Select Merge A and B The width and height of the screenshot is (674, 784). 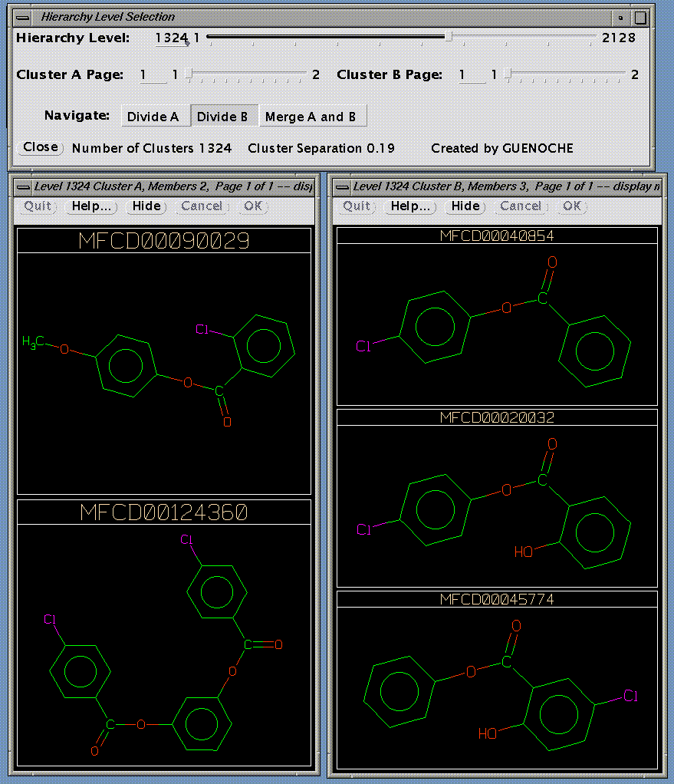coord(311,117)
